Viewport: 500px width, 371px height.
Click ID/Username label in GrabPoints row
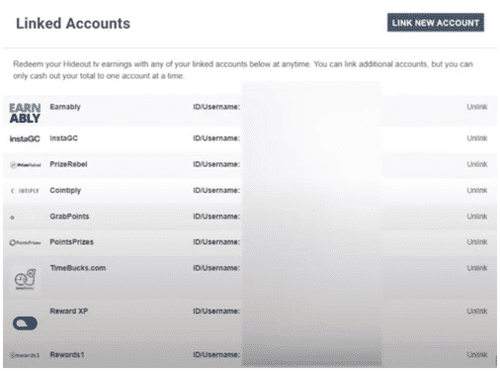tap(216, 216)
